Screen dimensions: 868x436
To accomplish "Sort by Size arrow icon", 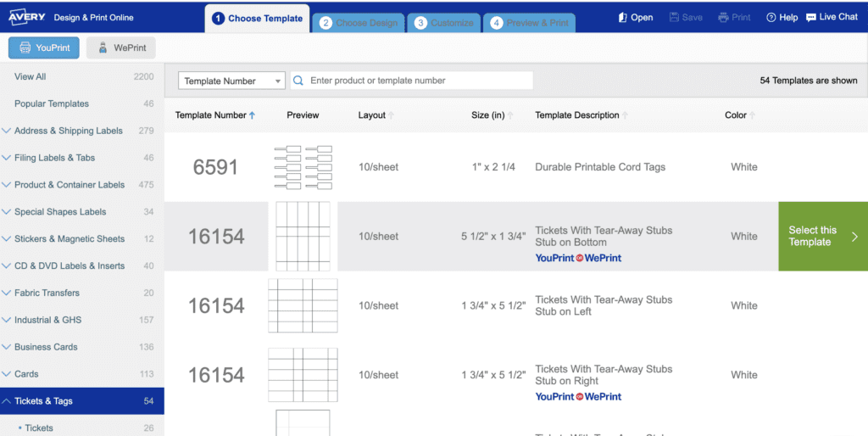I will click(x=510, y=115).
